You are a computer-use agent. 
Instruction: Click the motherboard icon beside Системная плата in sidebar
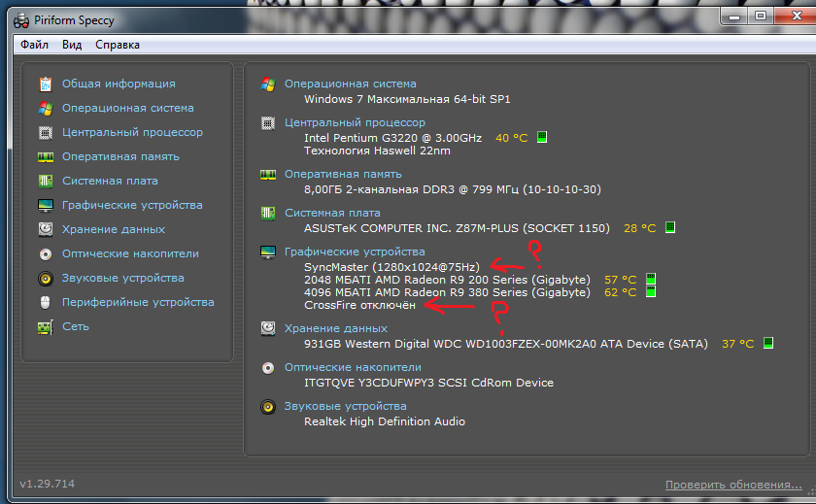click(45, 182)
